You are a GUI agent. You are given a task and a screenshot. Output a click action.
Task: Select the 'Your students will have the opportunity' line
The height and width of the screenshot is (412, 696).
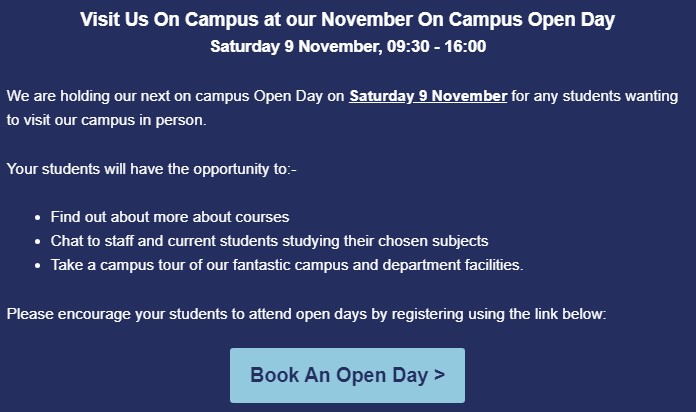pos(151,169)
